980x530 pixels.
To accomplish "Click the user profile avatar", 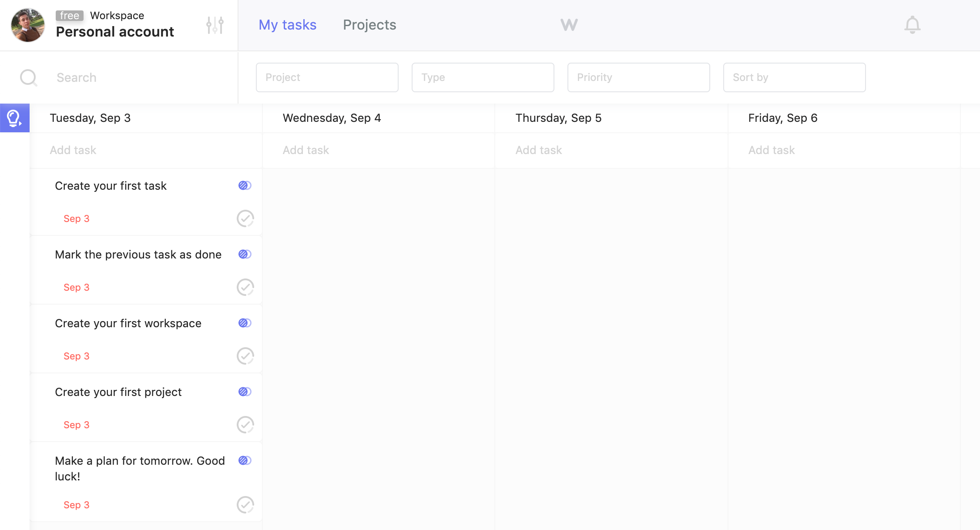I will coord(28,25).
